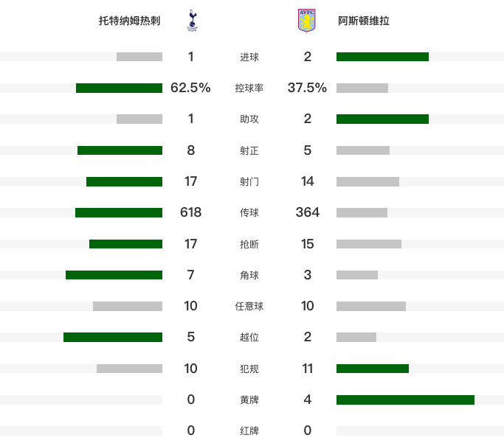Click Aston Villa's green 黄牌 bar
This screenshot has height=446, width=504.
pyautogui.click(x=405, y=400)
